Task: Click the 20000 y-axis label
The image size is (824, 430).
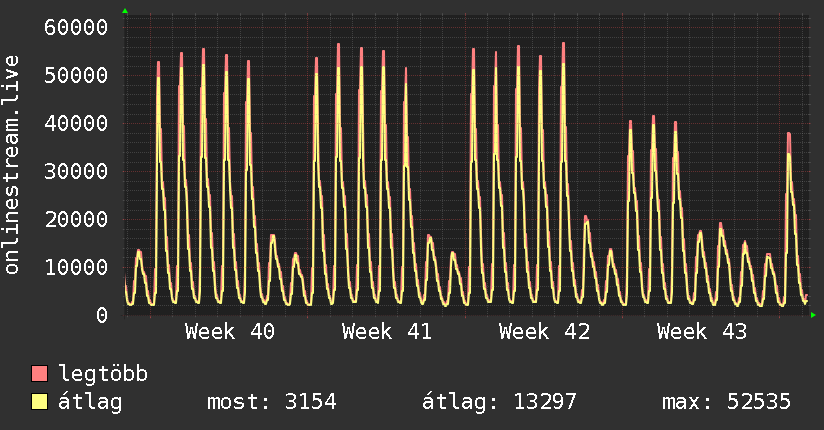Action: tap(76, 219)
